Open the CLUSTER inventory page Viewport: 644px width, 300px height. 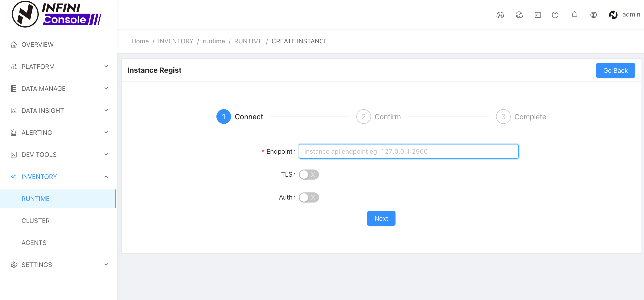35,221
